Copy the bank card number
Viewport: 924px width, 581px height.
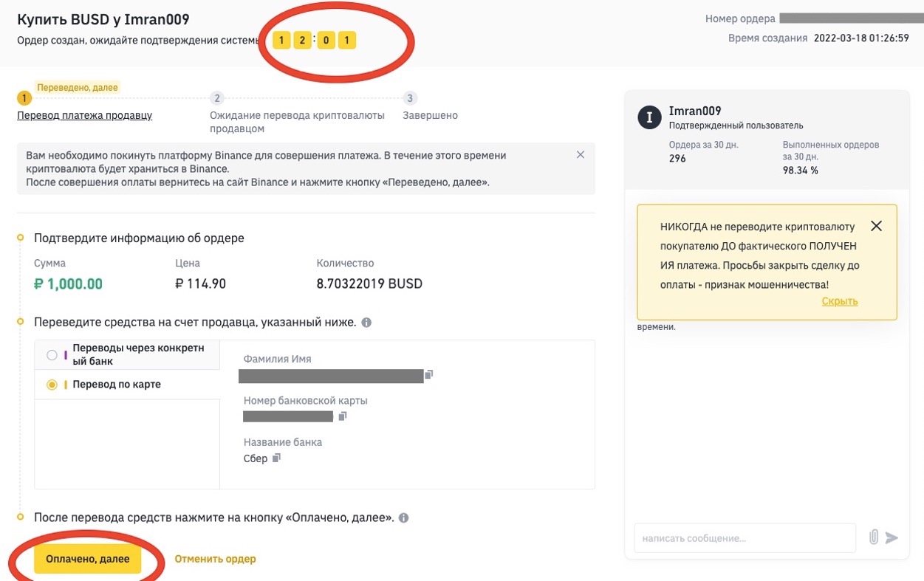(343, 416)
